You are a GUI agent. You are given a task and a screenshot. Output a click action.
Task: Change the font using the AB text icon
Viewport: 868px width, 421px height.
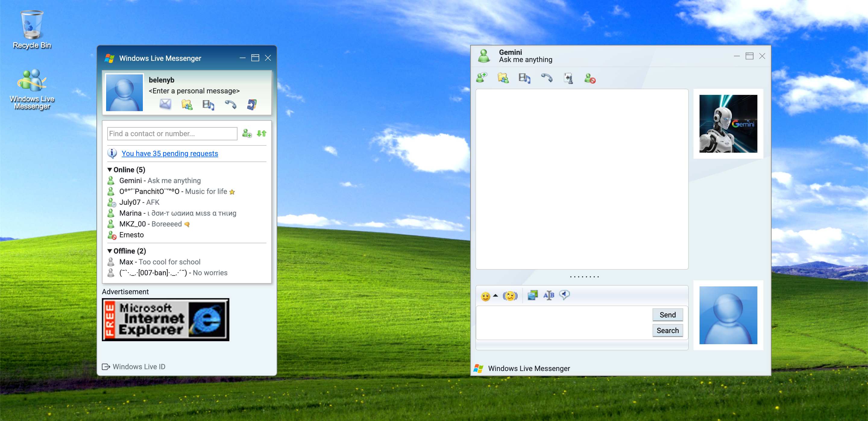549,295
